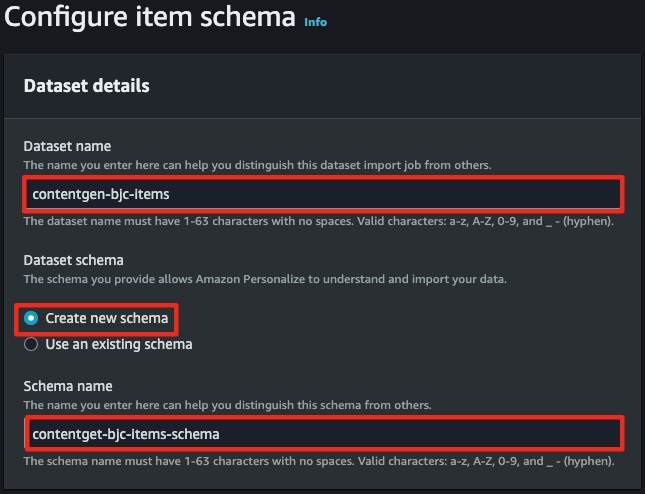Viewport: 645px width, 494px height.
Task: Click the empty right side of the Dataset name box
Action: tap(395, 194)
